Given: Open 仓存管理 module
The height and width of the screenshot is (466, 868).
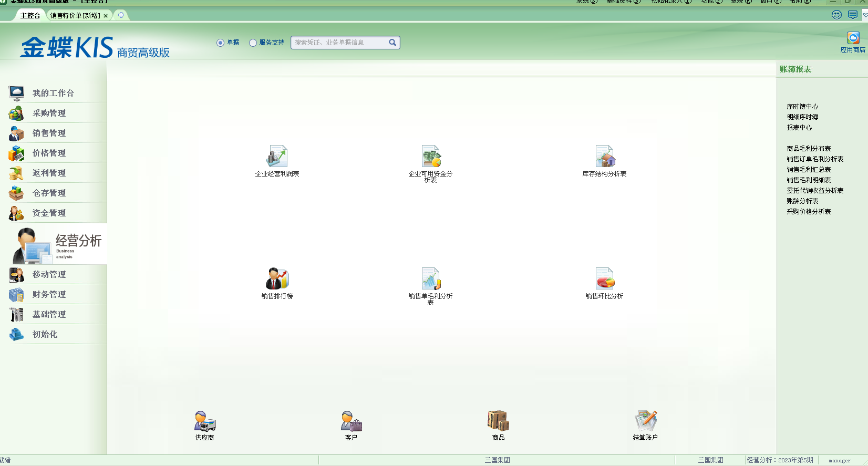Looking at the screenshot, I should click(54, 193).
